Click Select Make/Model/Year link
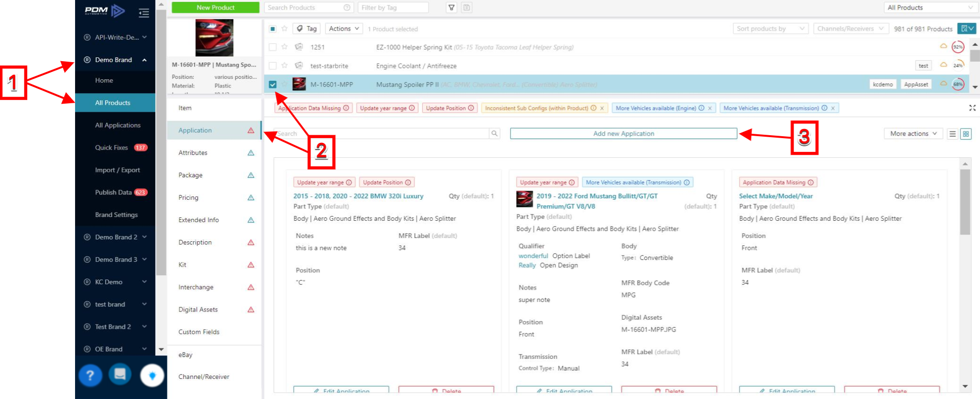This screenshot has width=980, height=399. tap(776, 196)
